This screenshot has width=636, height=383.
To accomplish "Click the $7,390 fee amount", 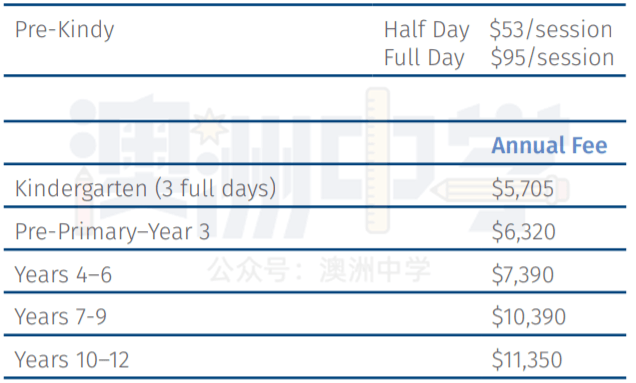I will pos(522,275).
